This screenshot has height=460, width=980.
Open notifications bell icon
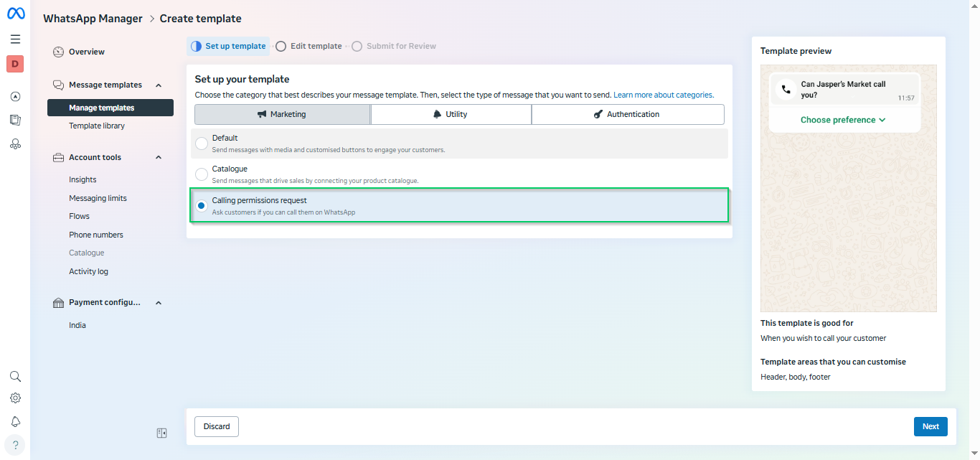[15, 421]
